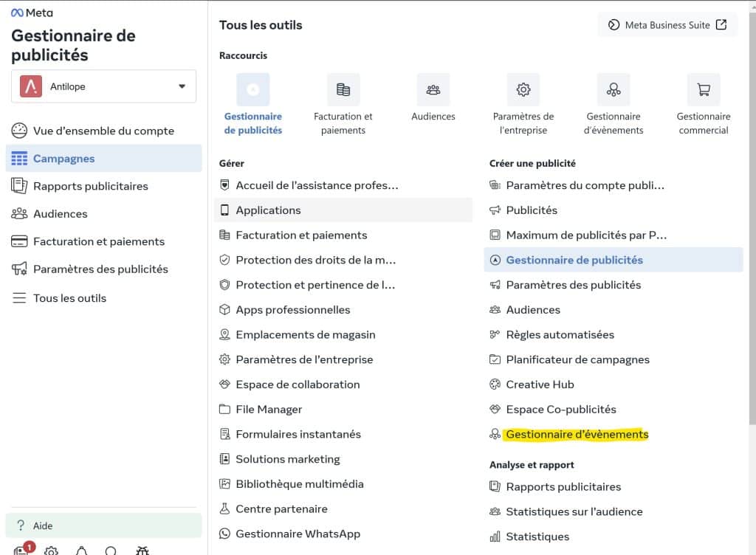Open Paramètres du compte publicitaire
The image size is (756, 555).
pyautogui.click(x=614, y=185)
